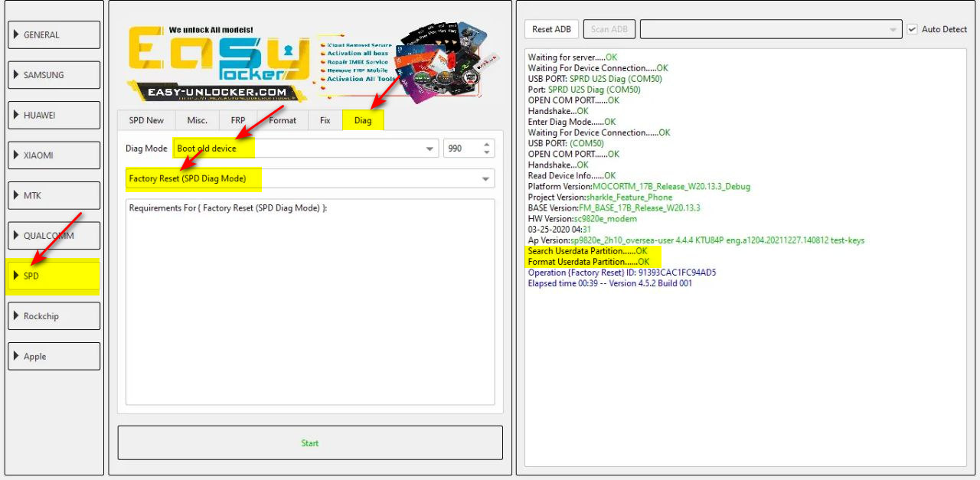Click the Ap Version log line
The height and width of the screenshot is (480, 980).
(696, 240)
